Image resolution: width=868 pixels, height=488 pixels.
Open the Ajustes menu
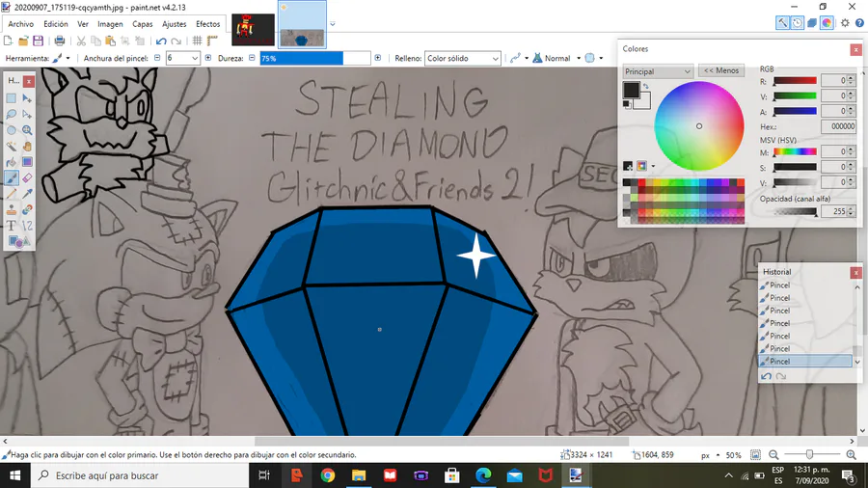[x=175, y=24]
